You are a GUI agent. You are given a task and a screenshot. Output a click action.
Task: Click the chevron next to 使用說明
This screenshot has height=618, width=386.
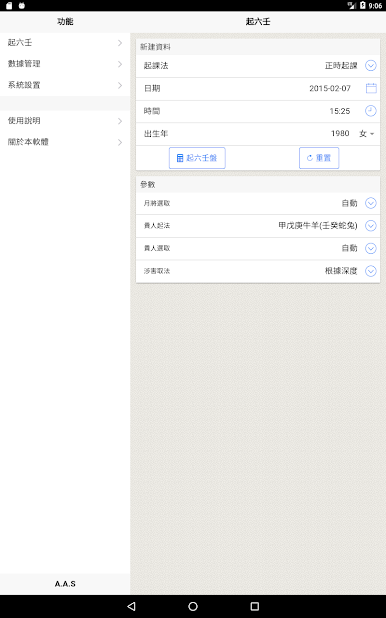(x=120, y=121)
